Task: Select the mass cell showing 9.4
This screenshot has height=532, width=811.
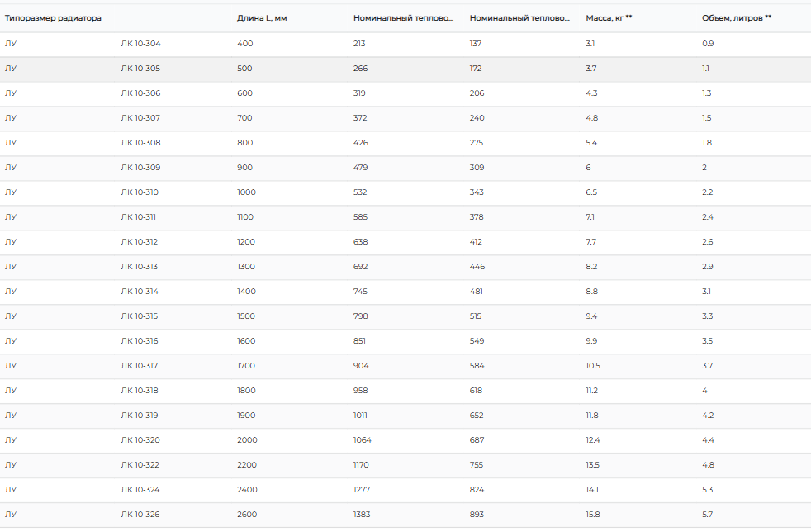Action: coord(591,316)
